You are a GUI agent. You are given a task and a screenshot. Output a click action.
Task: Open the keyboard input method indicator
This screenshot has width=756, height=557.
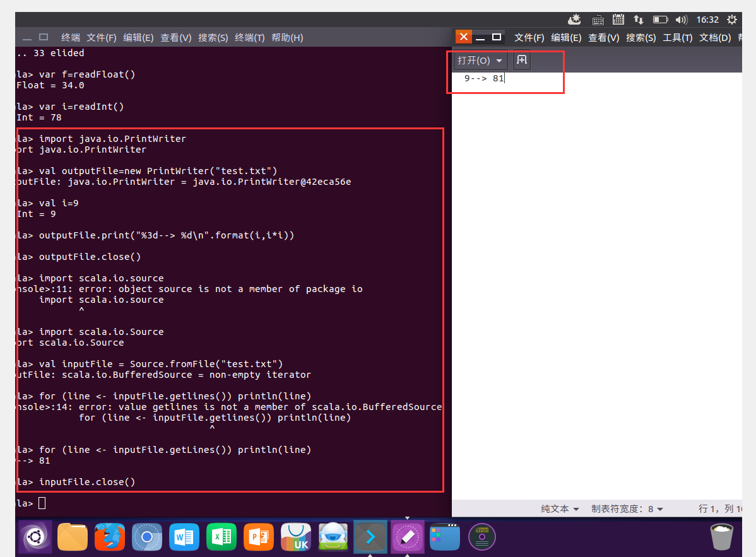pyautogui.click(x=598, y=20)
